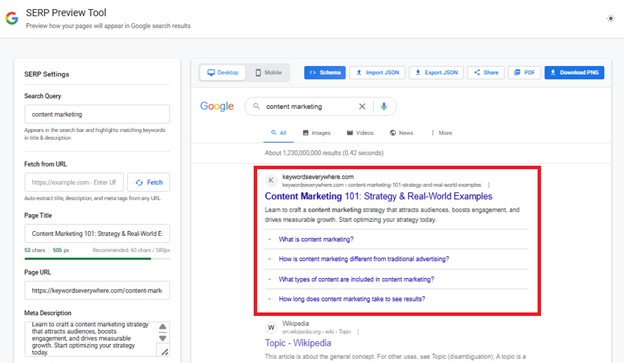Click the Fetch button

pos(149,182)
